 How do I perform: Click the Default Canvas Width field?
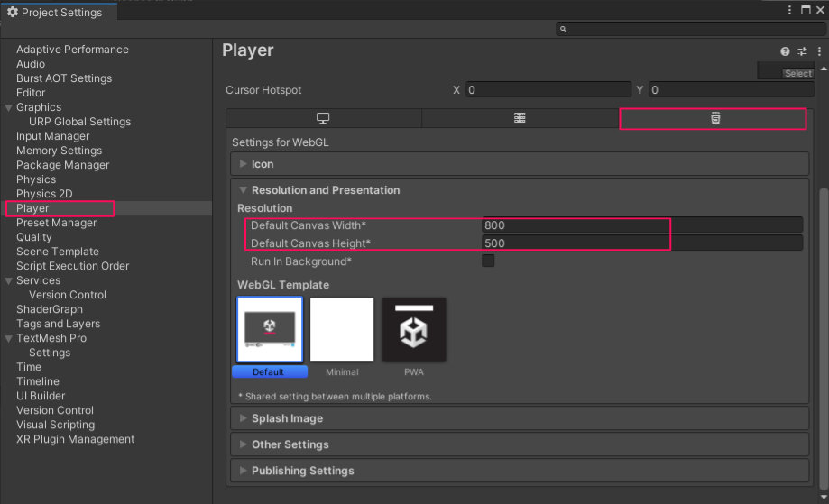click(x=642, y=225)
